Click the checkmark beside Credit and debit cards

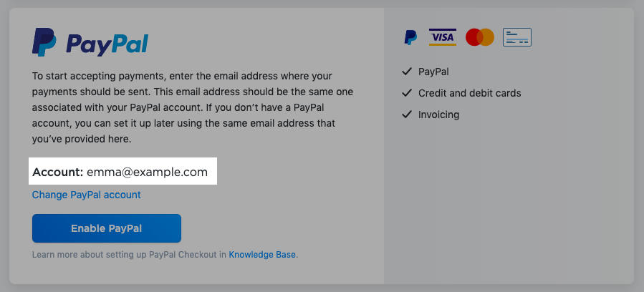[407, 93]
